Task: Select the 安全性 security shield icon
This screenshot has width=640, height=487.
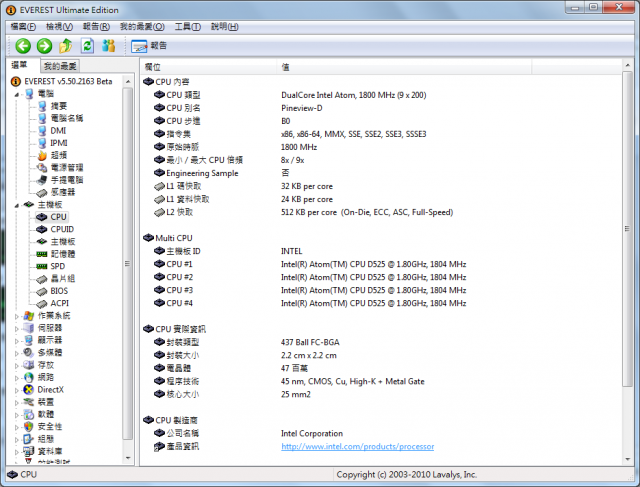Action: click(29, 427)
